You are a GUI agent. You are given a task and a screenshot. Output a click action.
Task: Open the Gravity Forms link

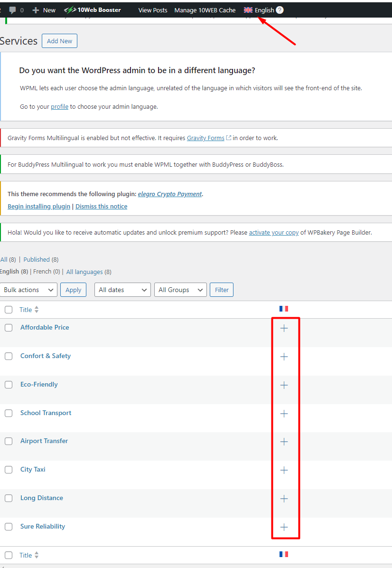click(205, 138)
